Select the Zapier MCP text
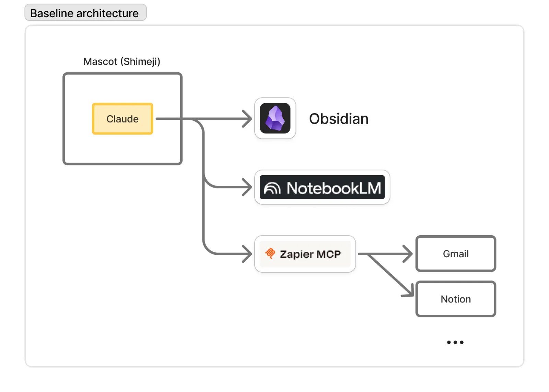Image resolution: width=549 pixels, height=392 pixels. click(310, 254)
